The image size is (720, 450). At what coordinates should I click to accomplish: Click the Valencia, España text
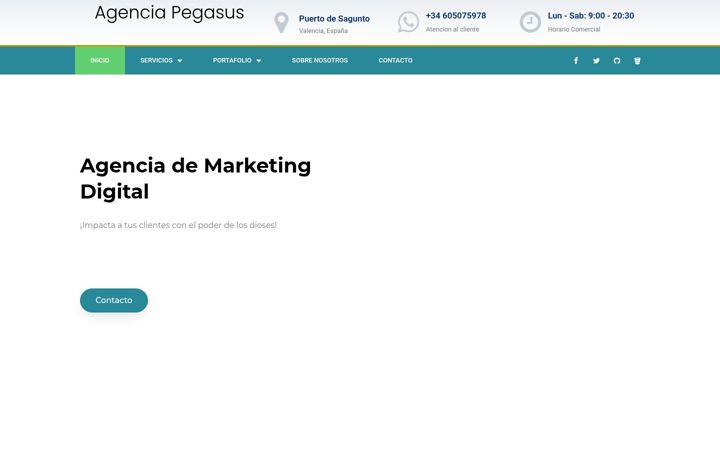(323, 31)
